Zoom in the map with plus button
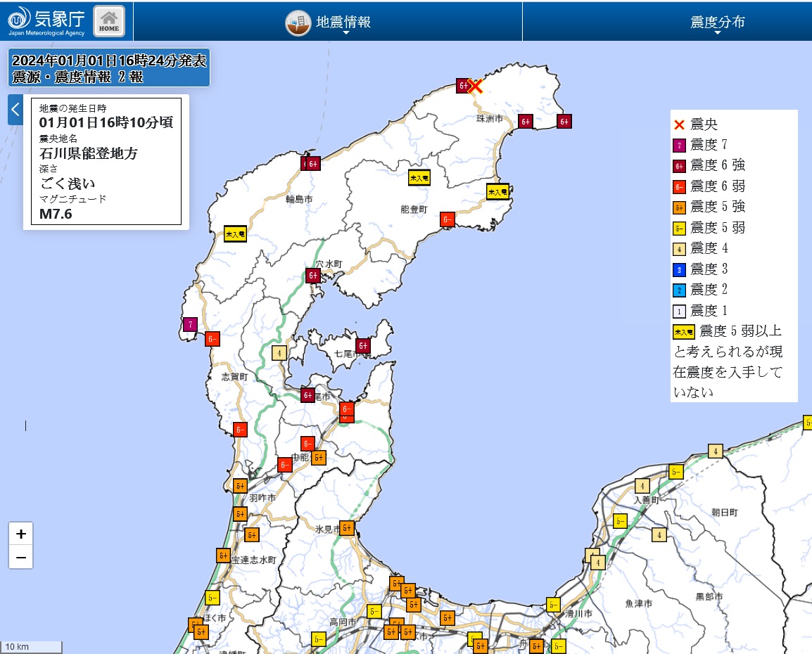This screenshot has width=812, height=654. (21, 534)
